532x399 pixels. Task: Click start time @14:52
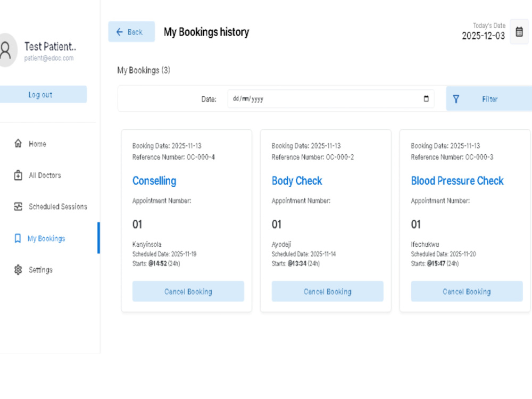pos(157,263)
